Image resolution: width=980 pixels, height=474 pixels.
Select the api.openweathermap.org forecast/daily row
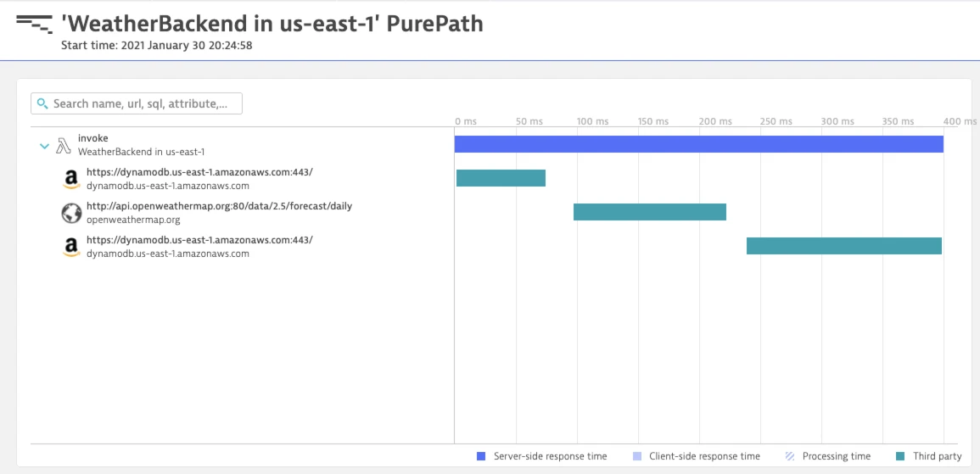pos(220,206)
